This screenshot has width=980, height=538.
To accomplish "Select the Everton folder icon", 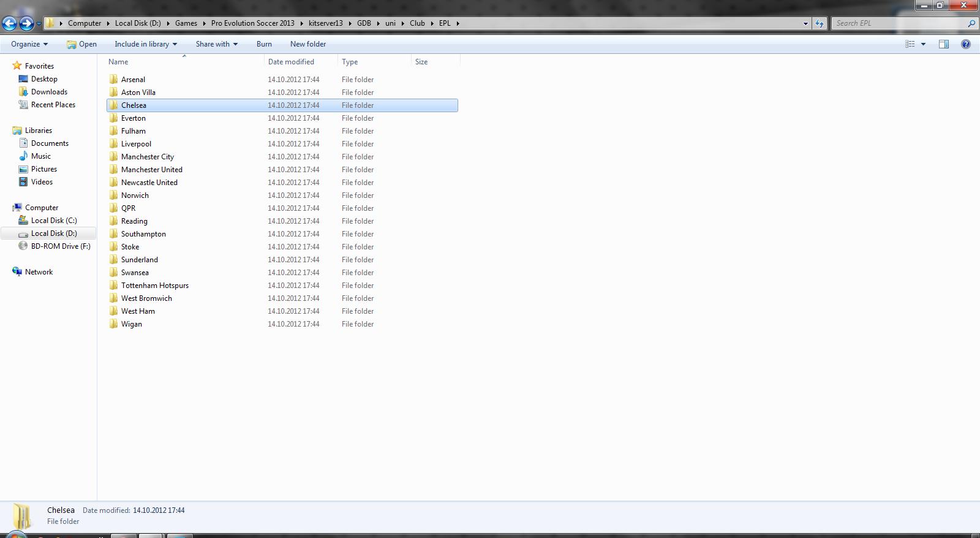I will point(113,118).
